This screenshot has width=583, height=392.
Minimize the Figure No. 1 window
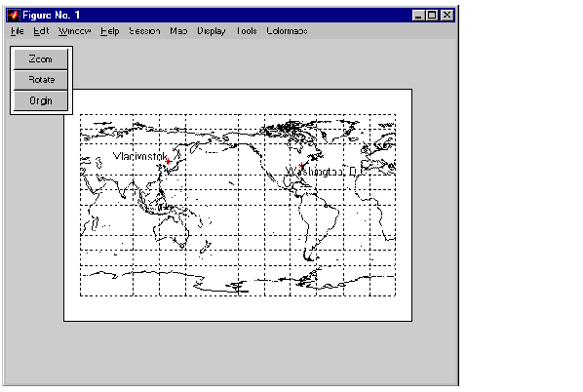[418, 16]
